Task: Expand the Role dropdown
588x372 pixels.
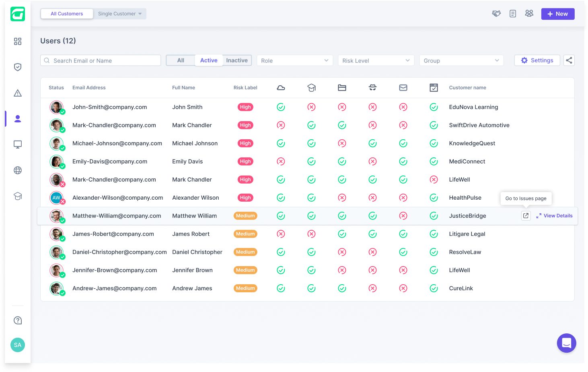Action: (295, 60)
